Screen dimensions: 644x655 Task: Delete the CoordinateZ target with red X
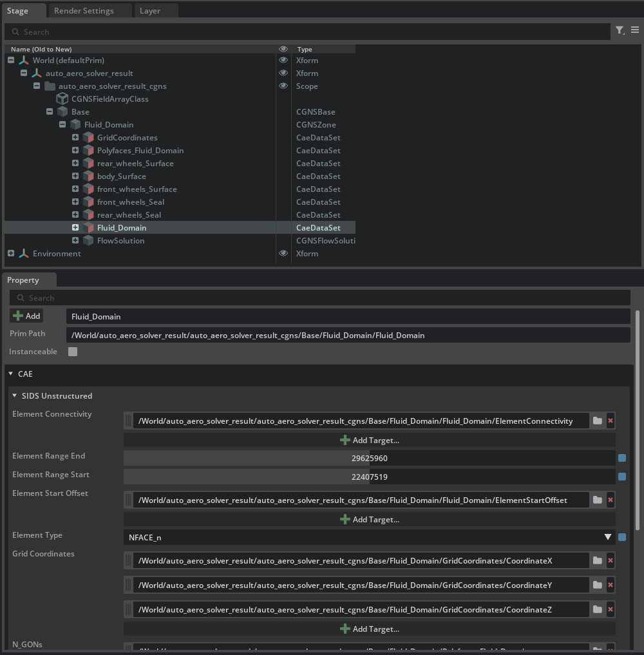[611, 609]
